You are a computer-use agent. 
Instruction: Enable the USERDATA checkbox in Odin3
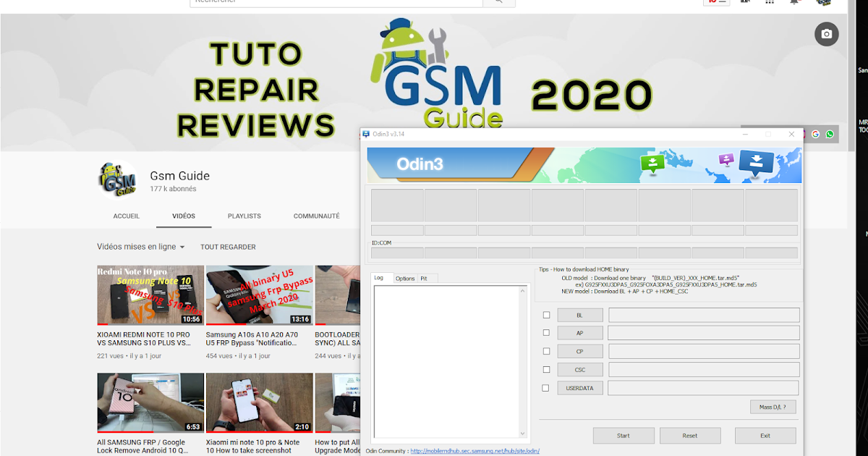tap(546, 388)
